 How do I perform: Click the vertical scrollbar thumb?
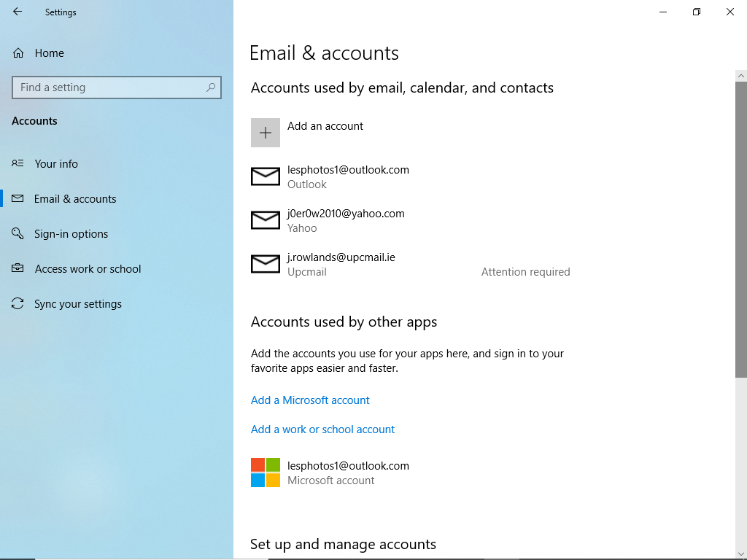(x=741, y=230)
